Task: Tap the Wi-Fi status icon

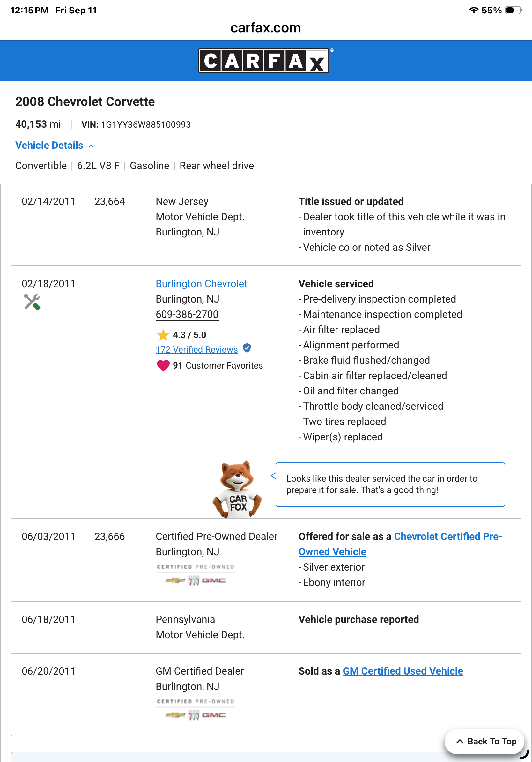Action: tap(474, 10)
